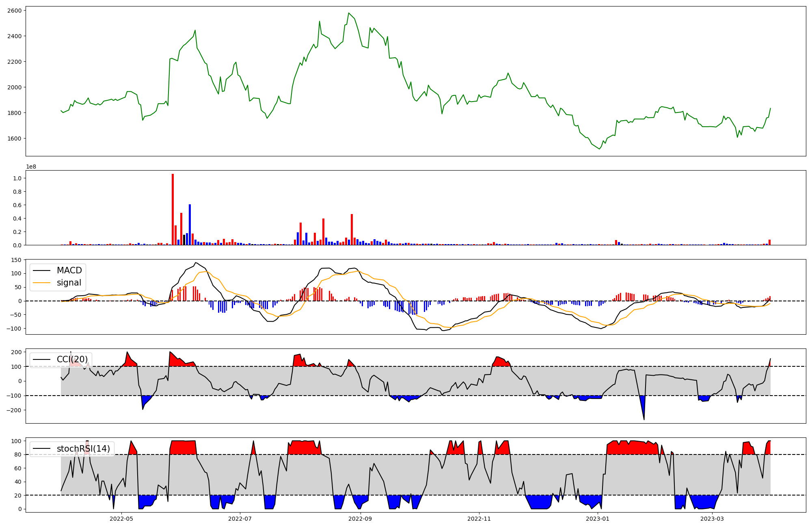Click the CCI(20) legend label
The width and height of the screenshot is (812, 528).
click(x=72, y=359)
